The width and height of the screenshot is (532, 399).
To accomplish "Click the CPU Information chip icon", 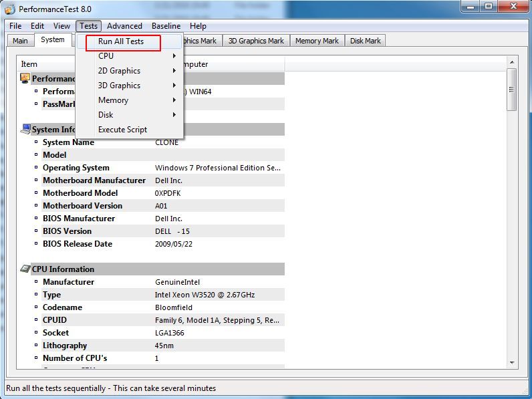I will point(25,269).
